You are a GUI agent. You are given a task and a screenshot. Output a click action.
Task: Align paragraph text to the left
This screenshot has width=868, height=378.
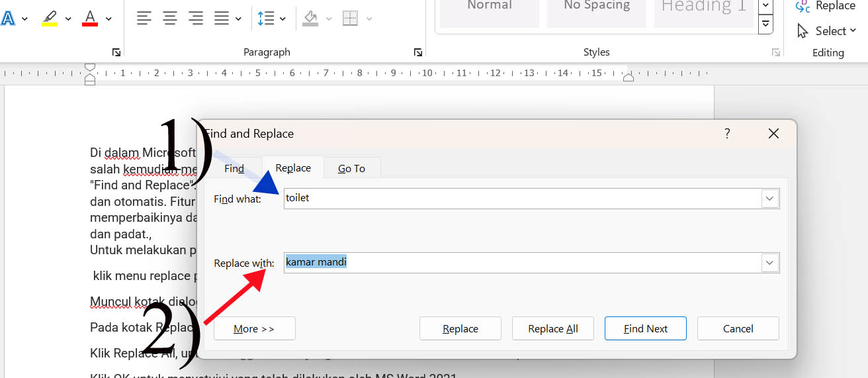click(144, 19)
